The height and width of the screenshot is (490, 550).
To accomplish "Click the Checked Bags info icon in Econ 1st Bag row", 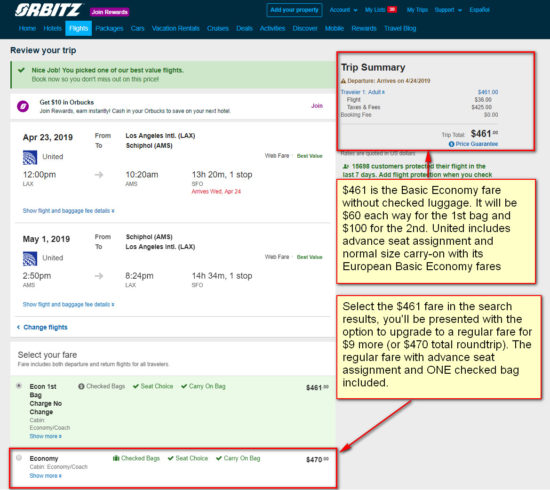I will pos(81,386).
